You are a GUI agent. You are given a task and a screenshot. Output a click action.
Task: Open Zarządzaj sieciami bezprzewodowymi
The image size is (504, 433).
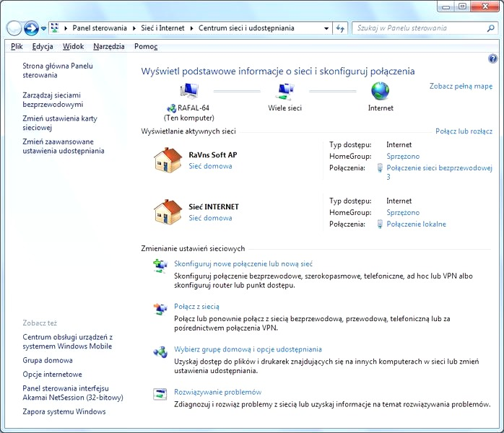tap(53, 100)
